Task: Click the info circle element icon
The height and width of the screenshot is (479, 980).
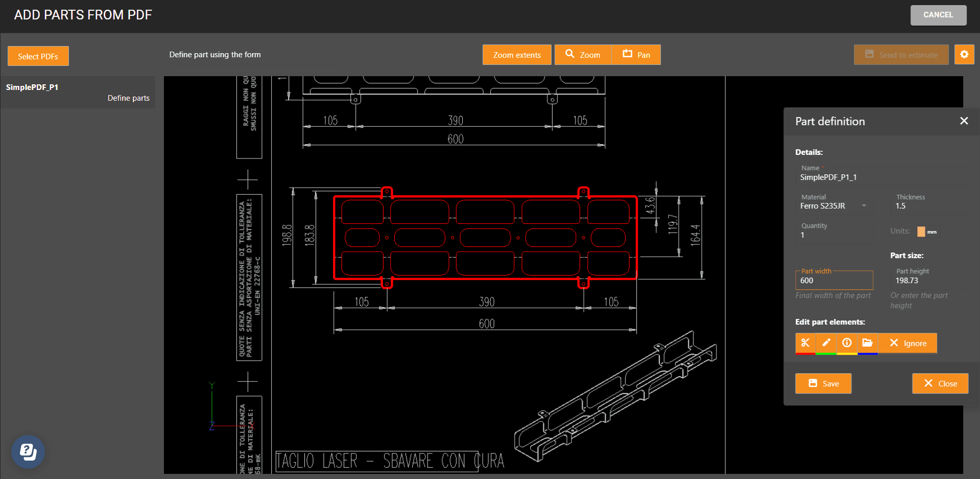Action: 847,343
